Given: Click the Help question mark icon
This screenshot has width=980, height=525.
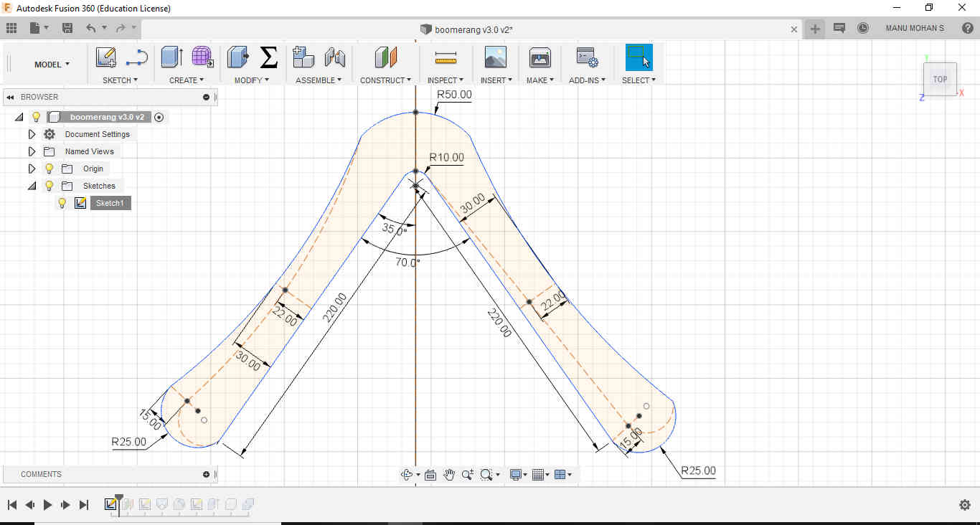Looking at the screenshot, I should [968, 28].
